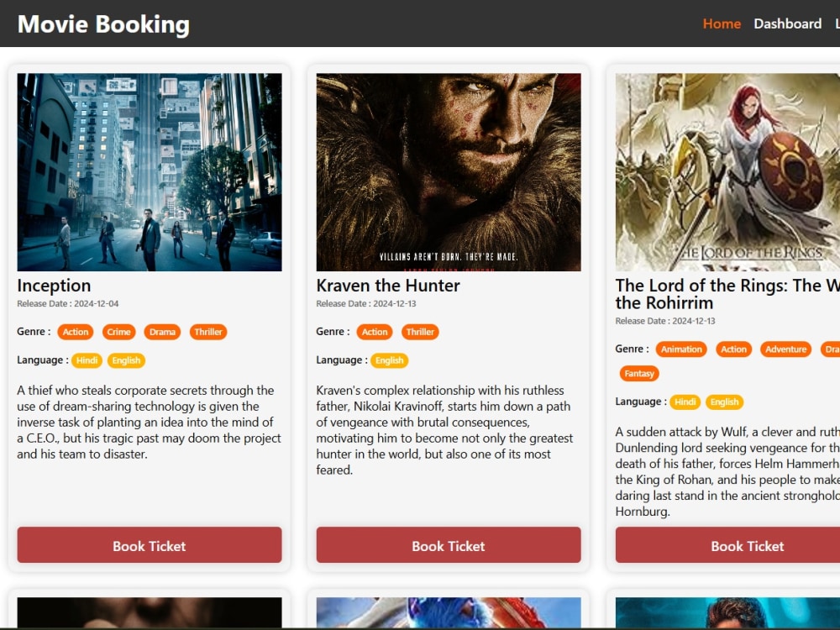Select the Kraven the Hunter title

tap(388, 286)
